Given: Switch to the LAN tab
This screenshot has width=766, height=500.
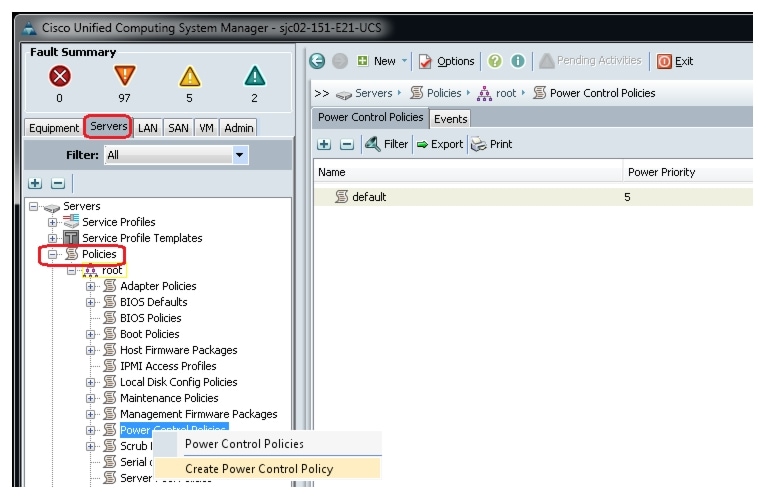Looking at the screenshot, I should coord(148,128).
